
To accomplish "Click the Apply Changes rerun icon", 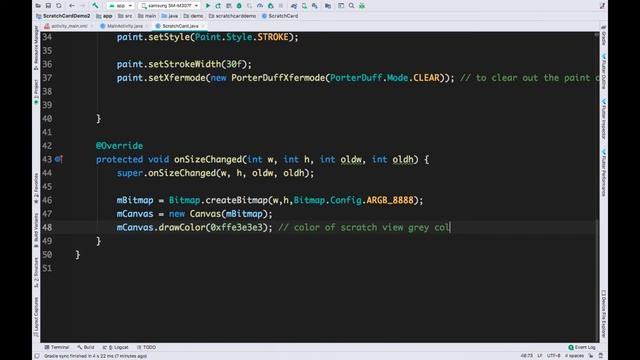I will (x=218, y=6).
